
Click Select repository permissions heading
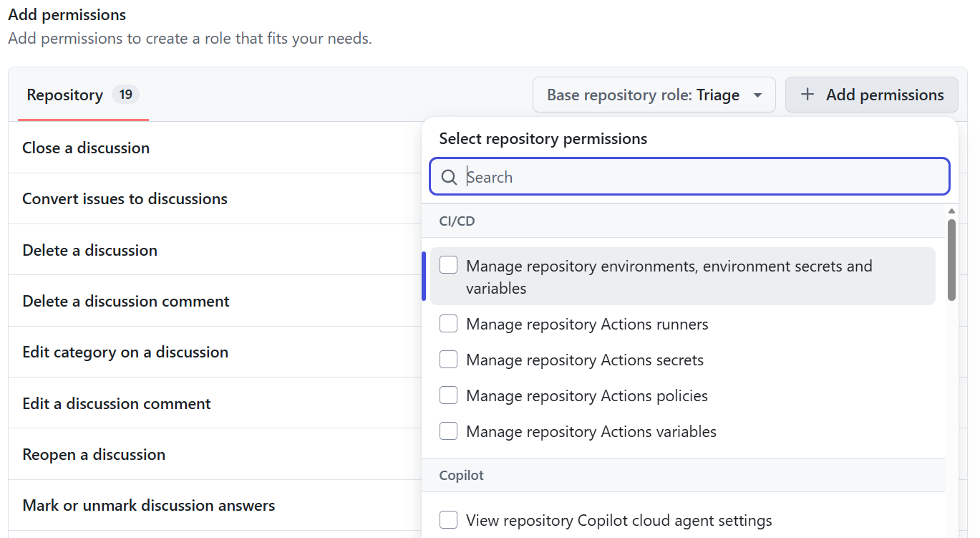pyautogui.click(x=543, y=138)
